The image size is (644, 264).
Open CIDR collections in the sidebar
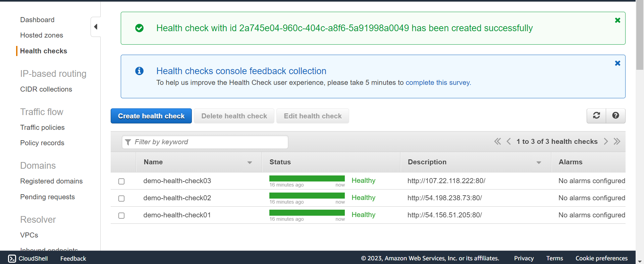pyautogui.click(x=46, y=89)
